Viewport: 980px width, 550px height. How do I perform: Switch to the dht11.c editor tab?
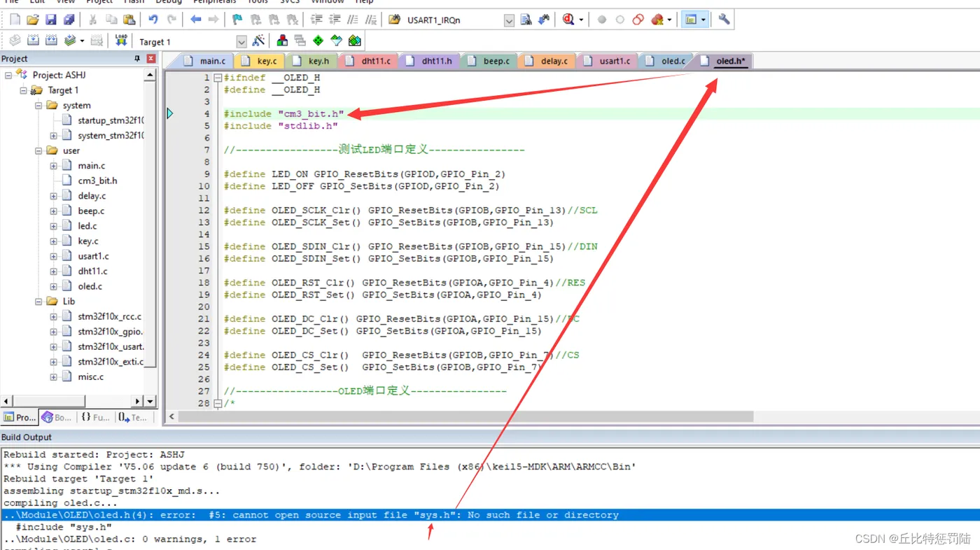[x=369, y=61]
